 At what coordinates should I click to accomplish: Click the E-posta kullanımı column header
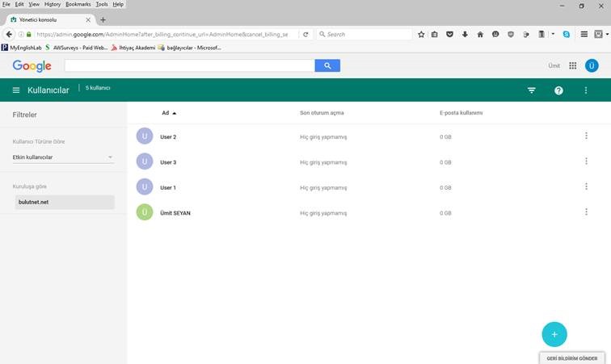(x=461, y=113)
